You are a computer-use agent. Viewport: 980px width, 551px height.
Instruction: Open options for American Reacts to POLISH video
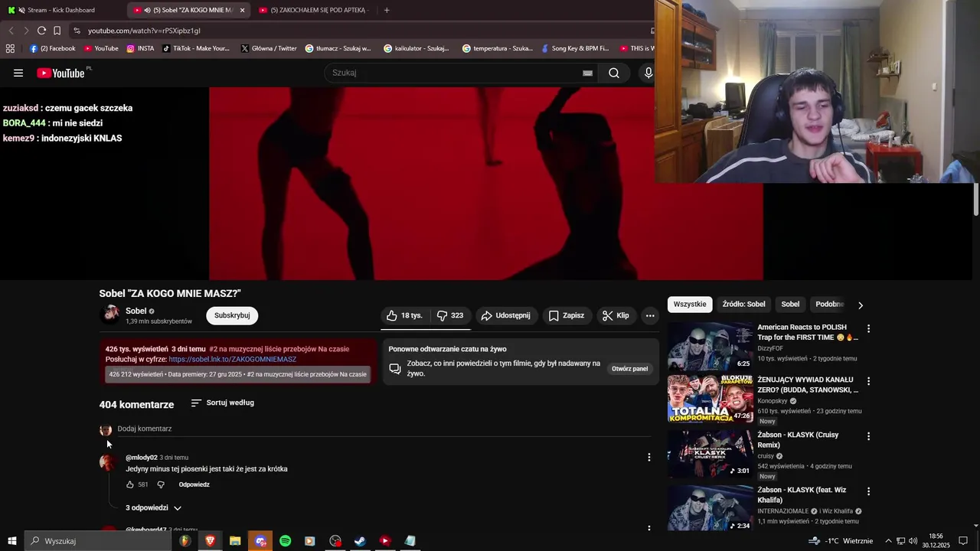pos(868,328)
